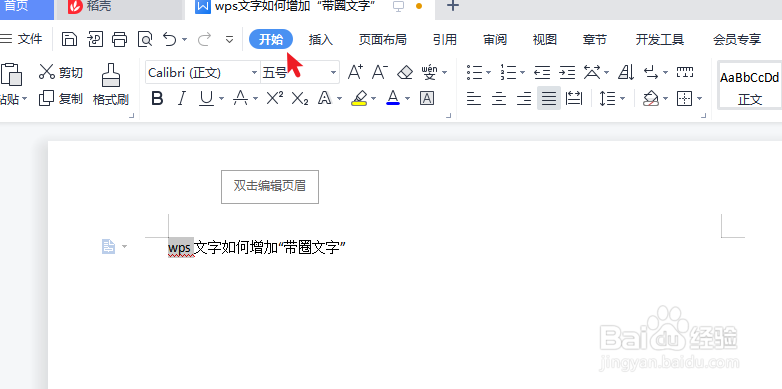The width and height of the screenshot is (782, 389).
Task: Open underline style dropdown arrow
Action: (x=221, y=99)
